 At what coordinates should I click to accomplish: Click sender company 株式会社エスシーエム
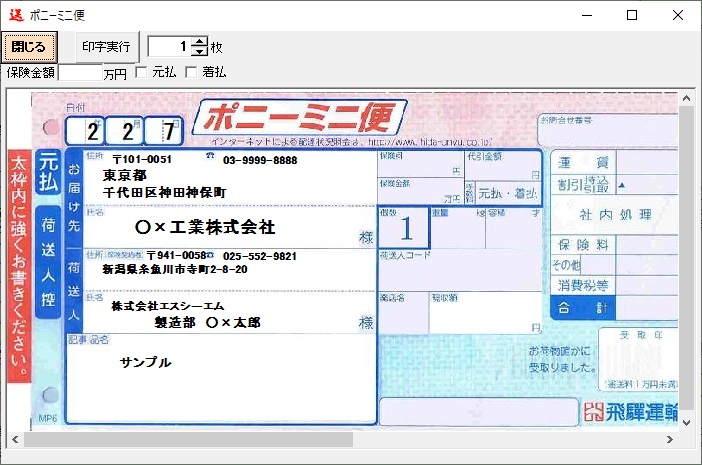pos(168,306)
